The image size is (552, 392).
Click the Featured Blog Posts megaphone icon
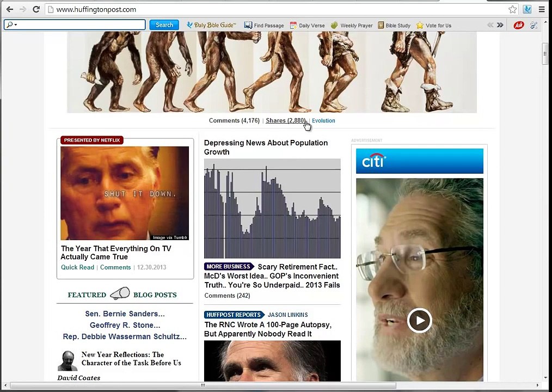(x=120, y=294)
